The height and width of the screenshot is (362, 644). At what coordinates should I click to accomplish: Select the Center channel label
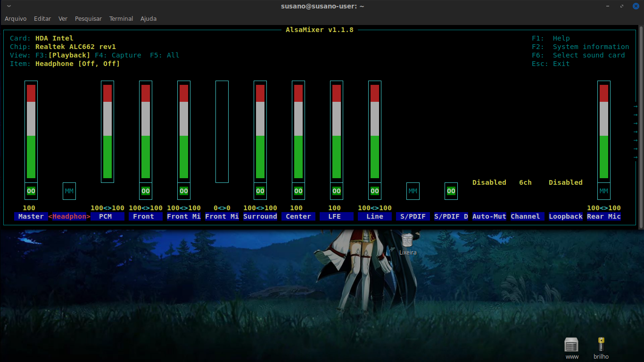[x=298, y=216]
